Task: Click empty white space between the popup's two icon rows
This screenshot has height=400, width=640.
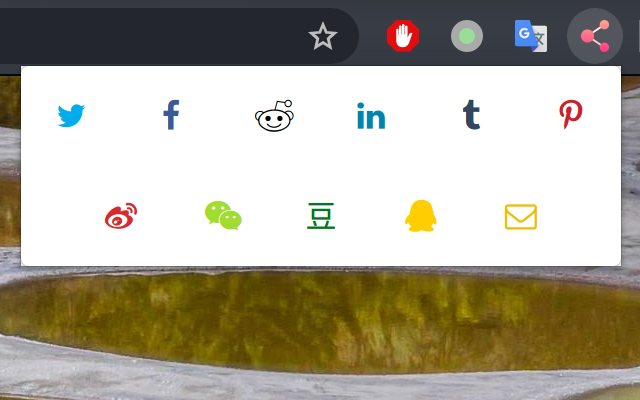Action: [321, 167]
